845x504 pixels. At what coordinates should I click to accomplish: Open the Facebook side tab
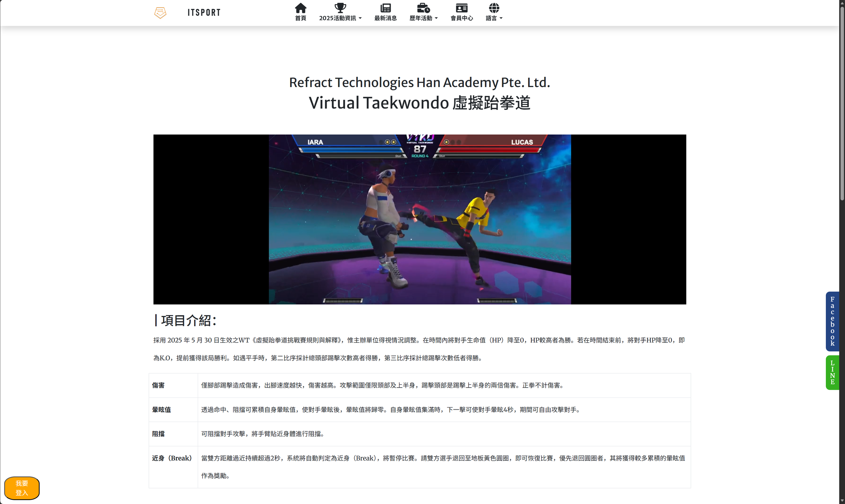[832, 321]
